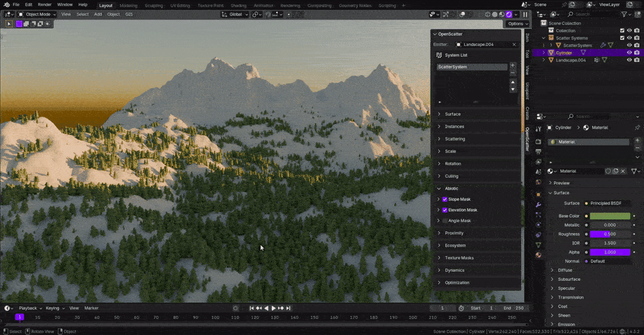Click the Roughness value field
The height and width of the screenshot is (335, 644).
[x=609, y=234]
